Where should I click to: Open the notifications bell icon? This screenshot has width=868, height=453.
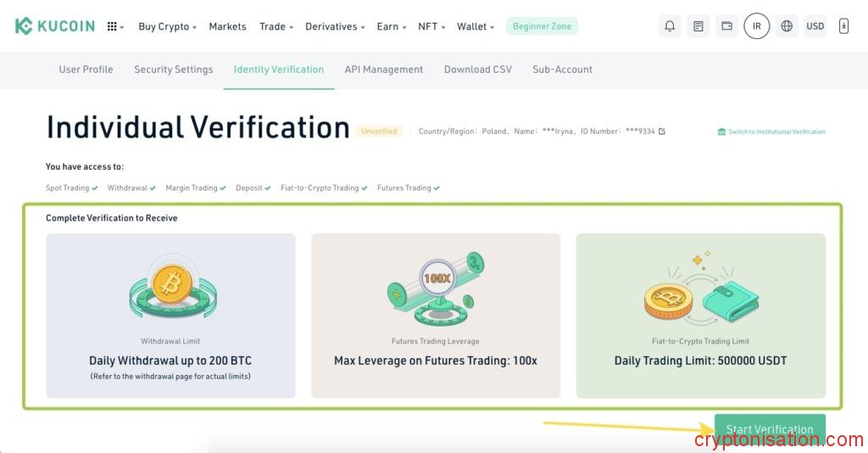(x=670, y=26)
